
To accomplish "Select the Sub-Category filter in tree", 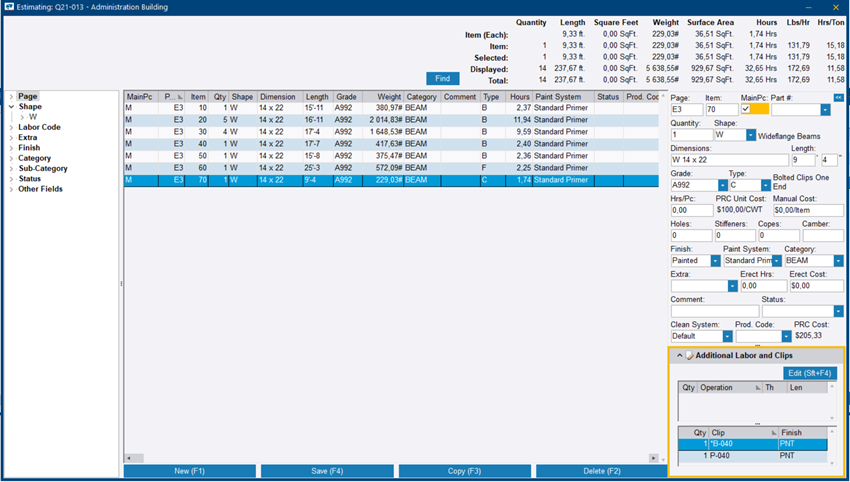I will click(x=40, y=168).
